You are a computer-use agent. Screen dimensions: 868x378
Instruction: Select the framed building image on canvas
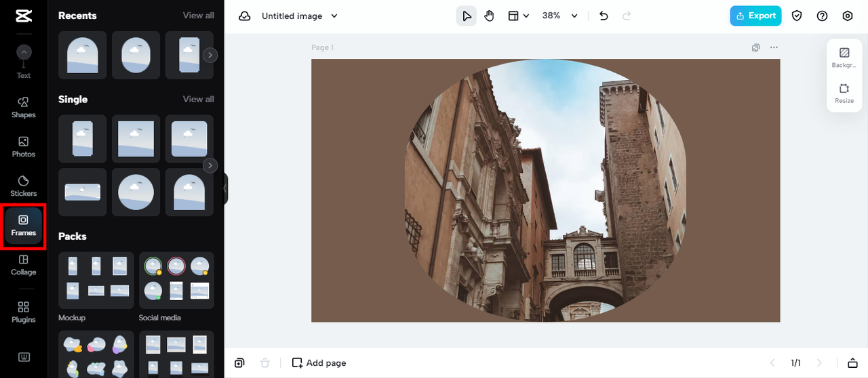coord(545,190)
